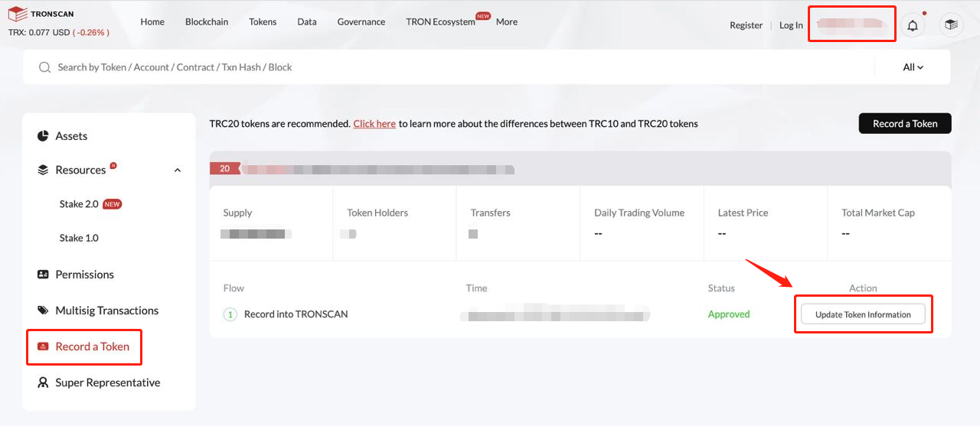Open the Data menu
Viewport: 980px width, 426px height.
(307, 22)
